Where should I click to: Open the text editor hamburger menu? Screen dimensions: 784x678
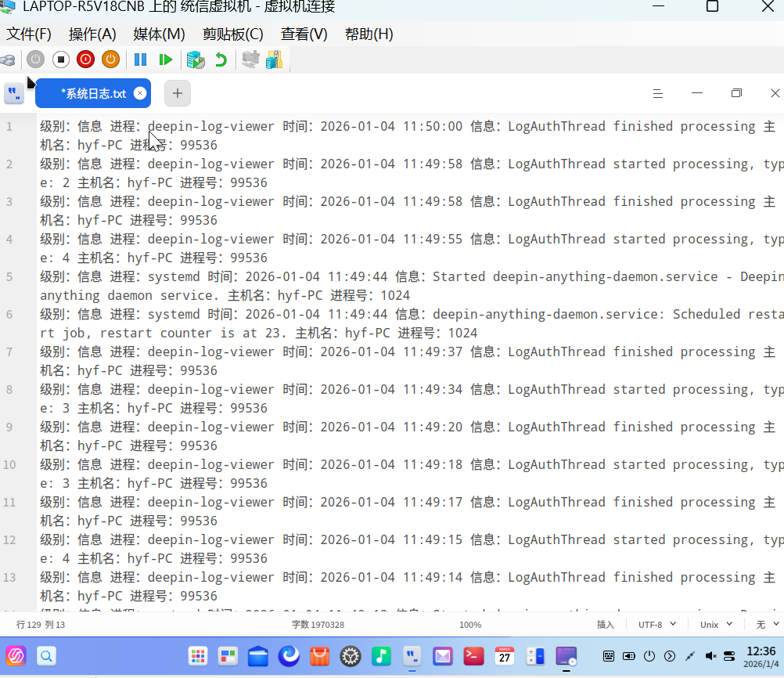click(658, 93)
